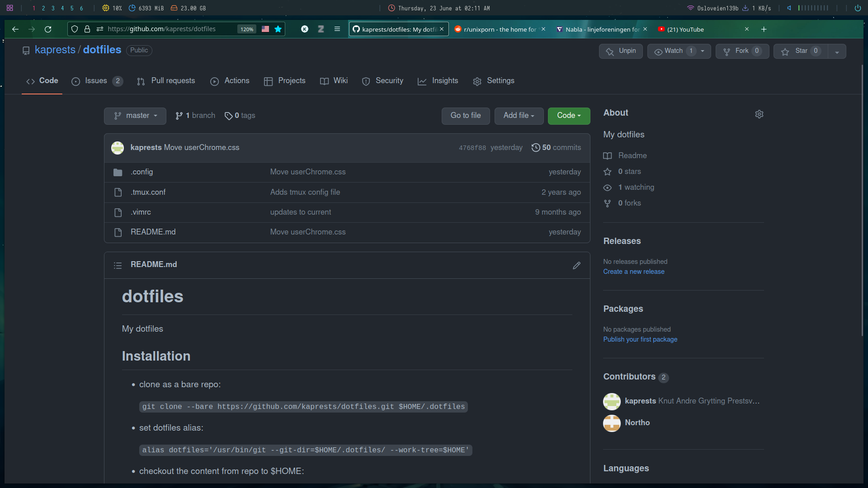The width and height of the screenshot is (868, 488).
Task: Expand the Star lists dropdown arrow
Action: pyautogui.click(x=837, y=52)
